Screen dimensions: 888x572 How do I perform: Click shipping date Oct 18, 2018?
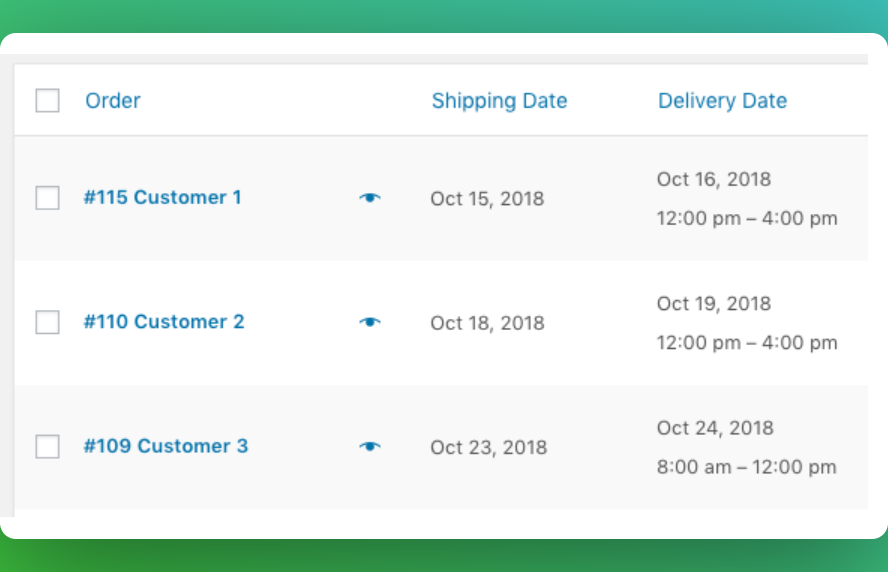pos(487,323)
